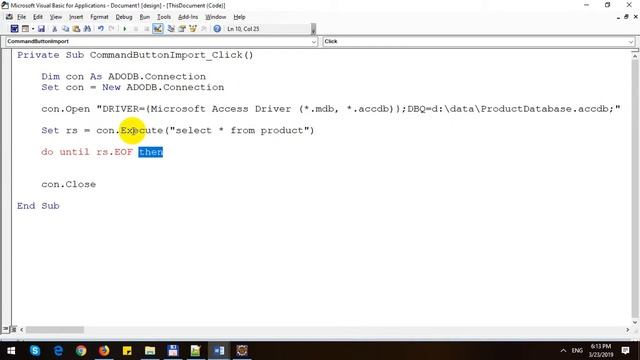Open the toolbar options overflow arrow
This screenshot has width=640, height=360.
click(313, 29)
